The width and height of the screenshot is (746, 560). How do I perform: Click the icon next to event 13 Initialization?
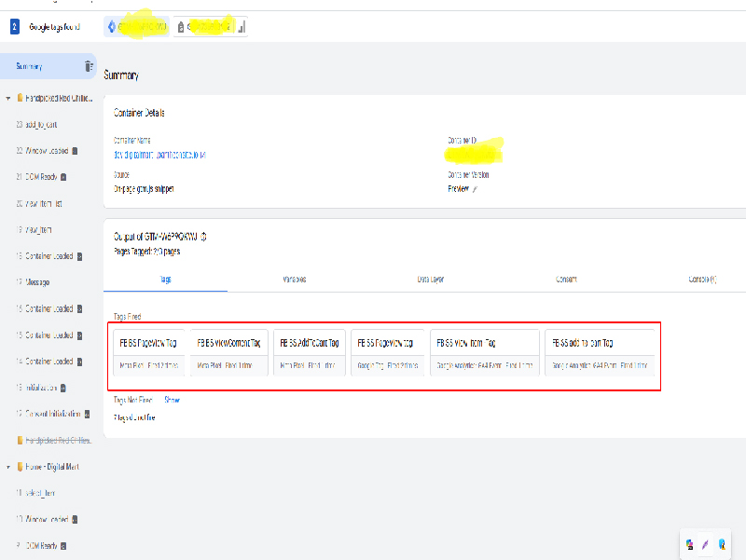pyautogui.click(x=63, y=388)
